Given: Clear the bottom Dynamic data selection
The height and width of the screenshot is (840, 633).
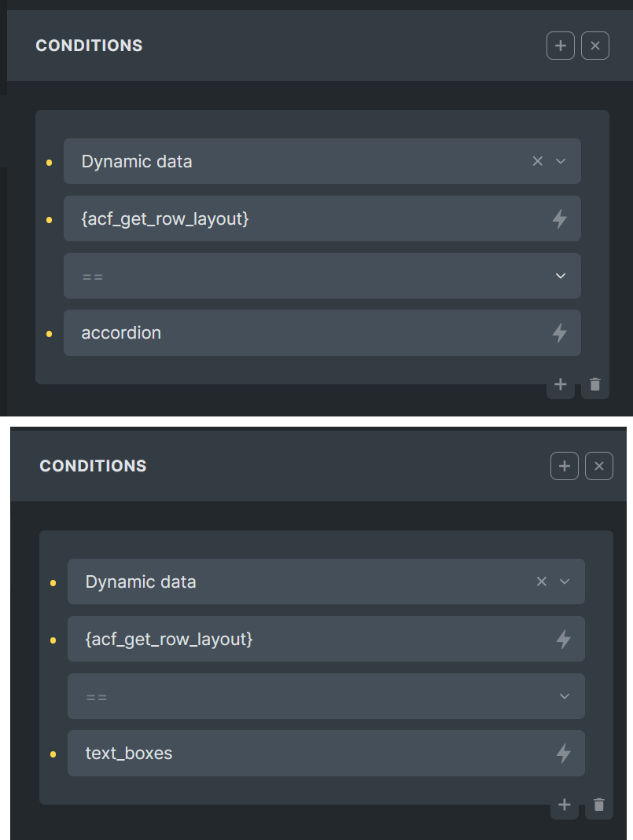Looking at the screenshot, I should tap(541, 581).
